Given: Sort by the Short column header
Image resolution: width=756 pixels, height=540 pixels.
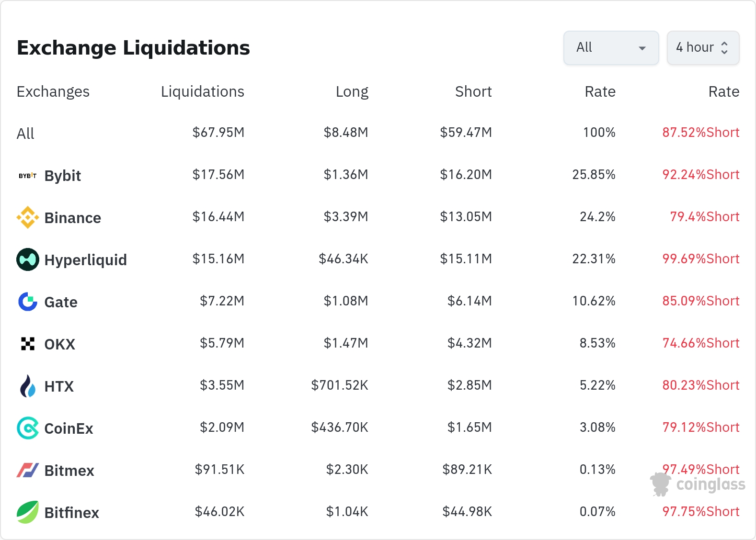Looking at the screenshot, I should pos(473,91).
